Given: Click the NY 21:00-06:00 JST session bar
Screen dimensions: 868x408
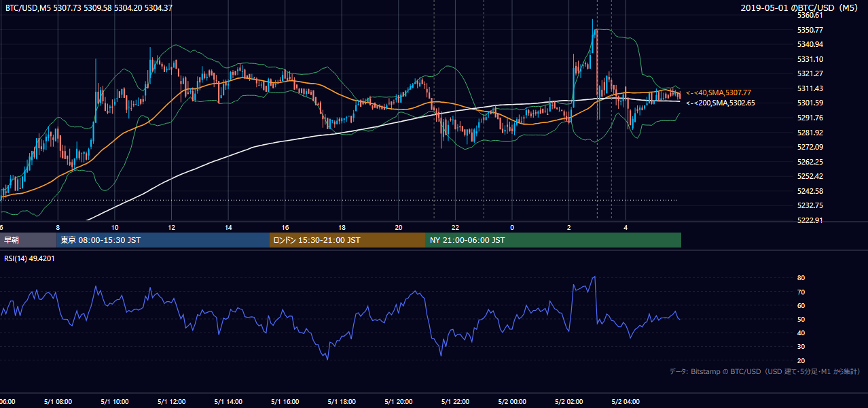Looking at the screenshot, I should [554, 240].
